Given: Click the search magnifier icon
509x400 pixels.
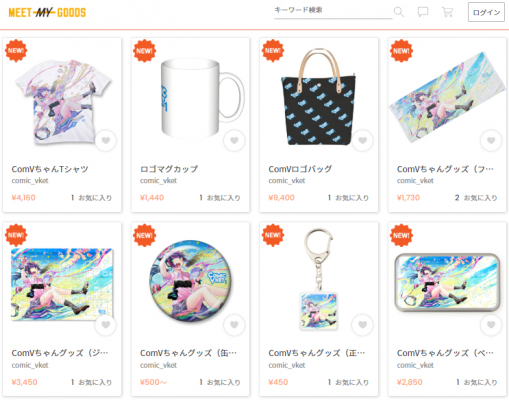Looking at the screenshot, I should (x=399, y=12).
